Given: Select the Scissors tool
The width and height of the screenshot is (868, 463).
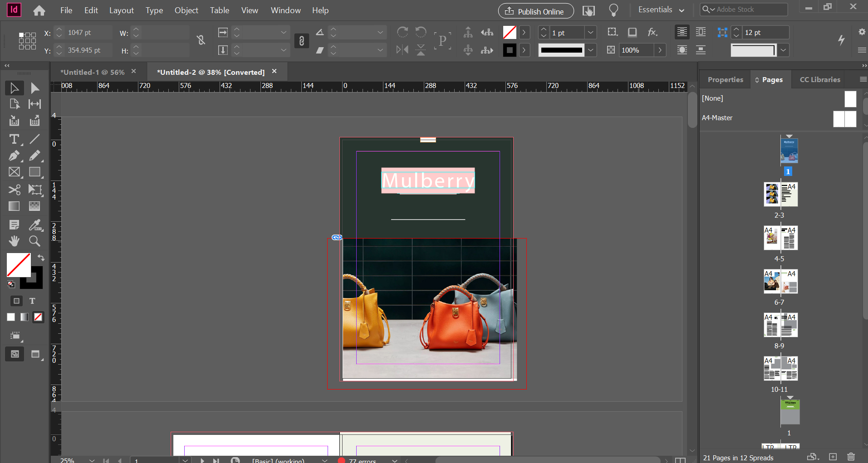Looking at the screenshot, I should click(14, 190).
